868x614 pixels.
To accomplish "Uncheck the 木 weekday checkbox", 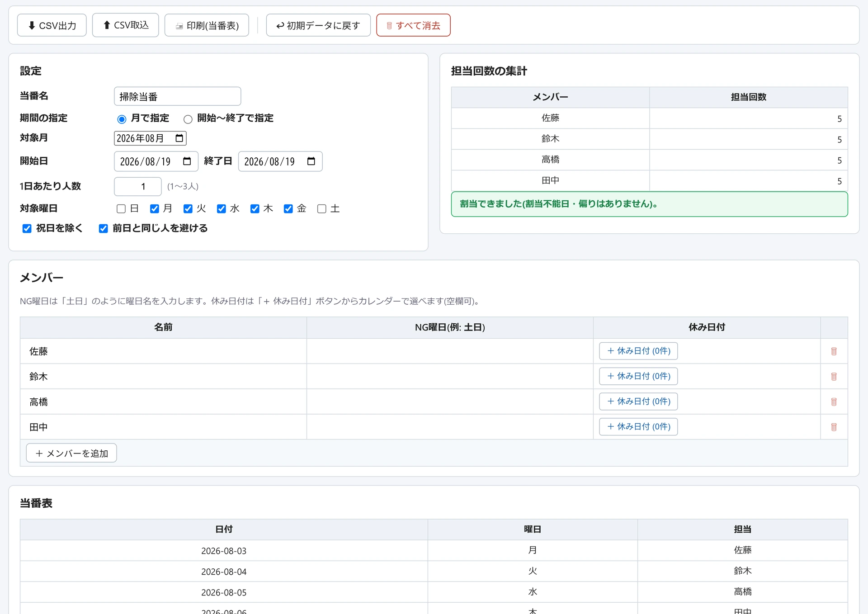I will point(255,208).
